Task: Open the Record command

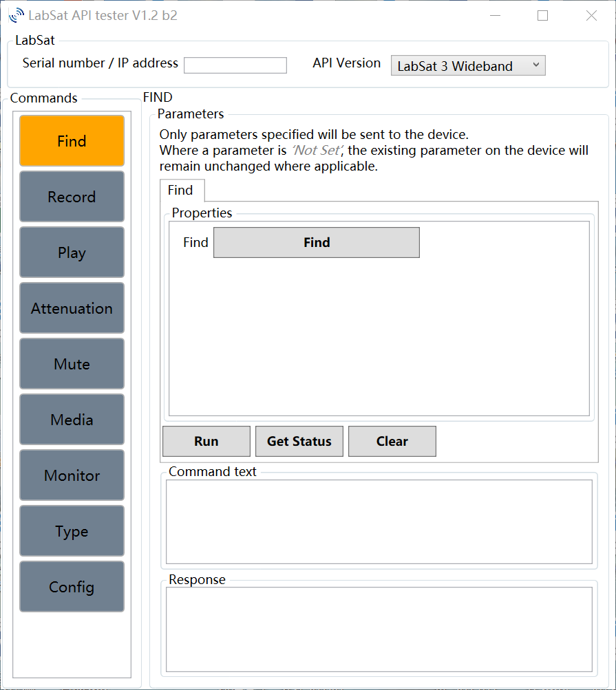Action: pos(72,196)
